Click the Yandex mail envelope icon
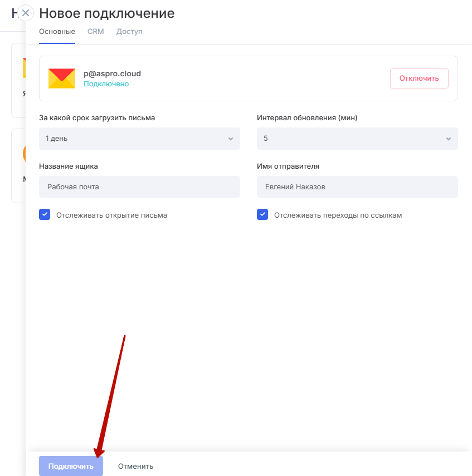The height and width of the screenshot is (476, 472). tap(61, 78)
